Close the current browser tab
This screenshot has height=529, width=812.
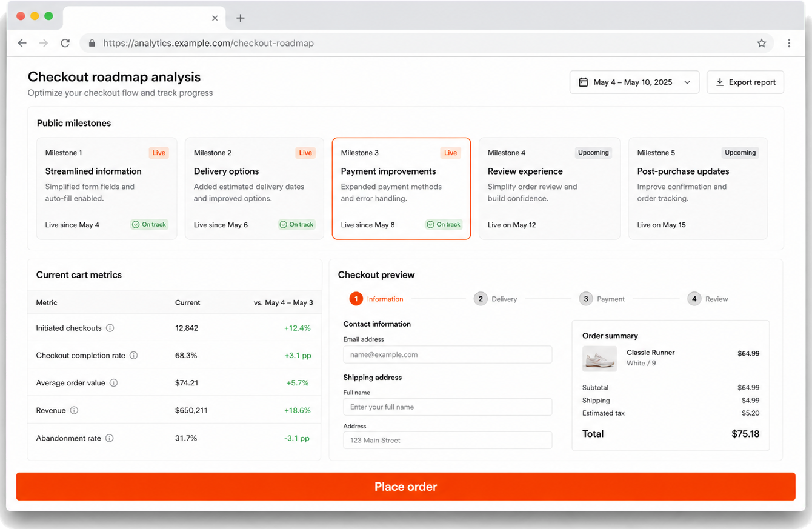pos(215,18)
